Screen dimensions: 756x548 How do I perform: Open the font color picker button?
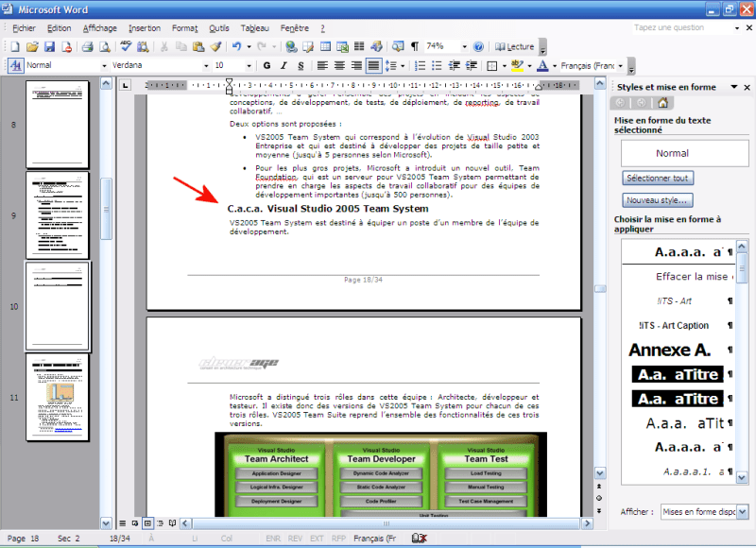tap(542, 65)
